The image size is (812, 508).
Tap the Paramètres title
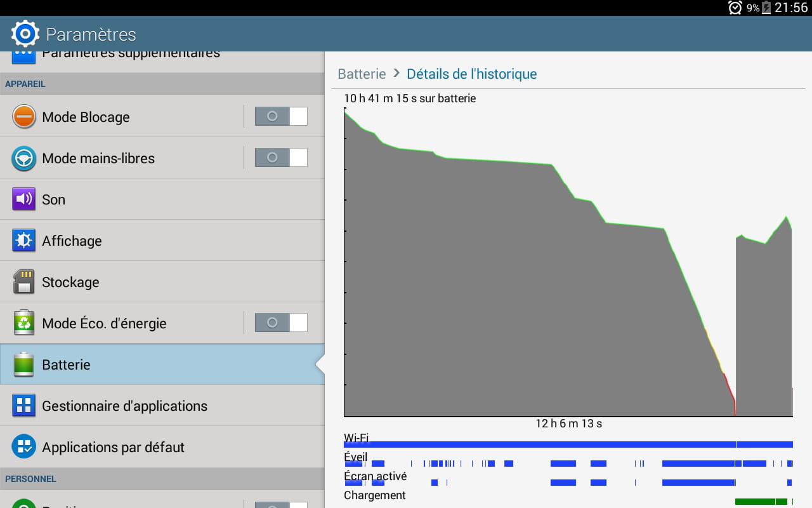(x=91, y=34)
